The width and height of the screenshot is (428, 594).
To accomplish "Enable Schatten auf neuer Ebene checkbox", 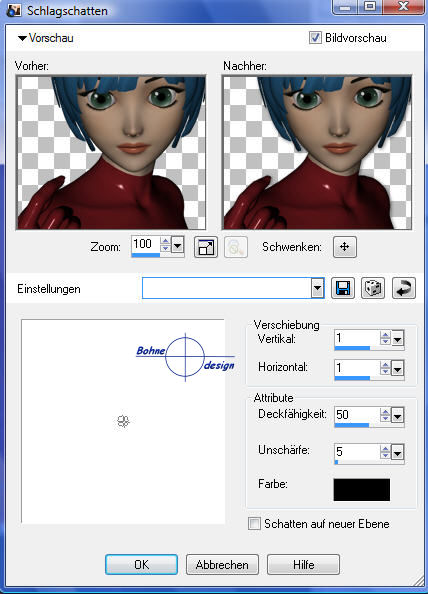I will pyautogui.click(x=254, y=524).
